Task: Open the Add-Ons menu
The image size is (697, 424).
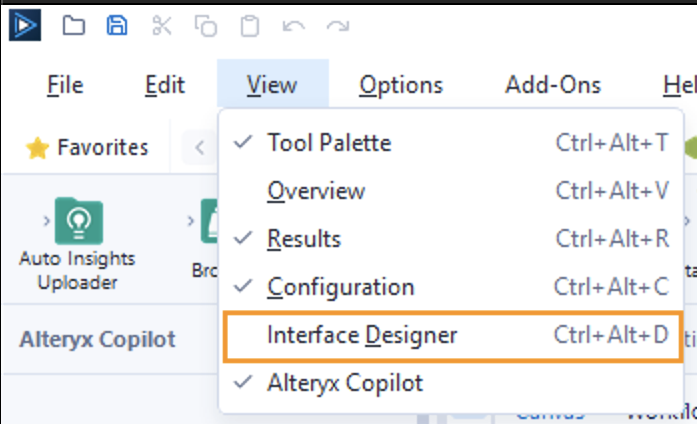Action: click(553, 84)
